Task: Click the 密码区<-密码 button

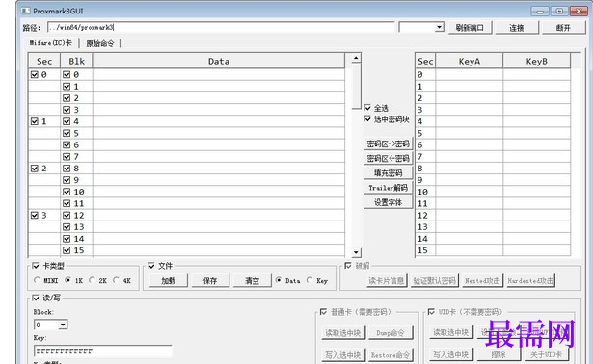Action: [388, 159]
